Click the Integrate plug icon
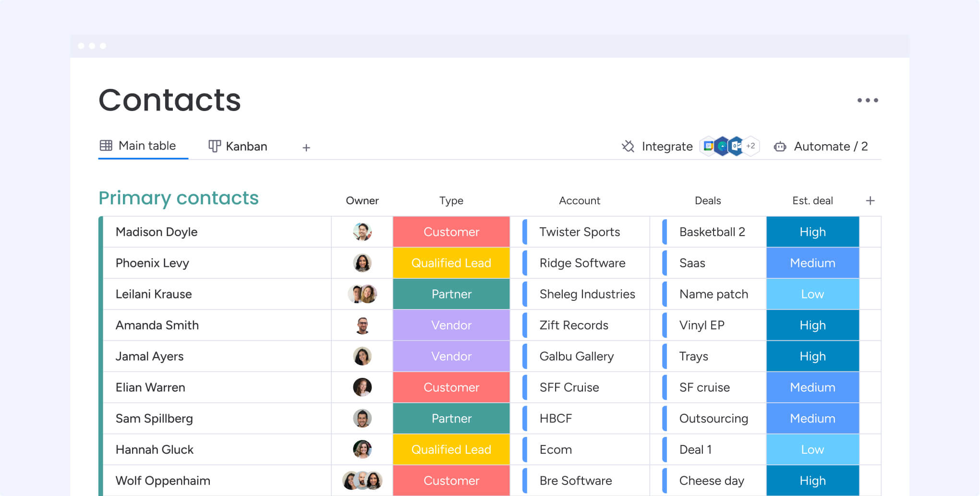 628,146
